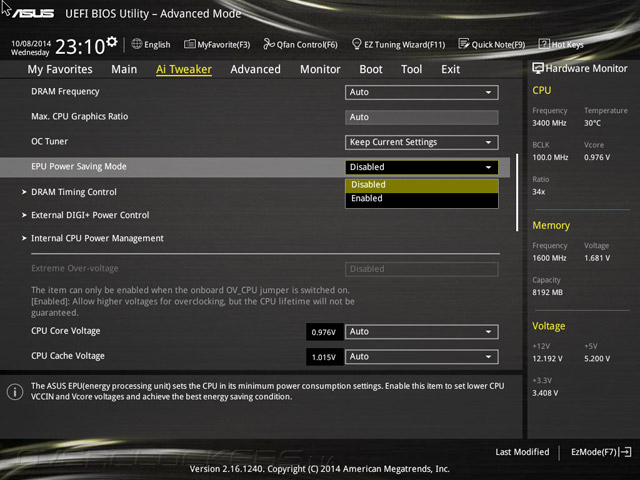Go to the Exit tab

click(450, 69)
